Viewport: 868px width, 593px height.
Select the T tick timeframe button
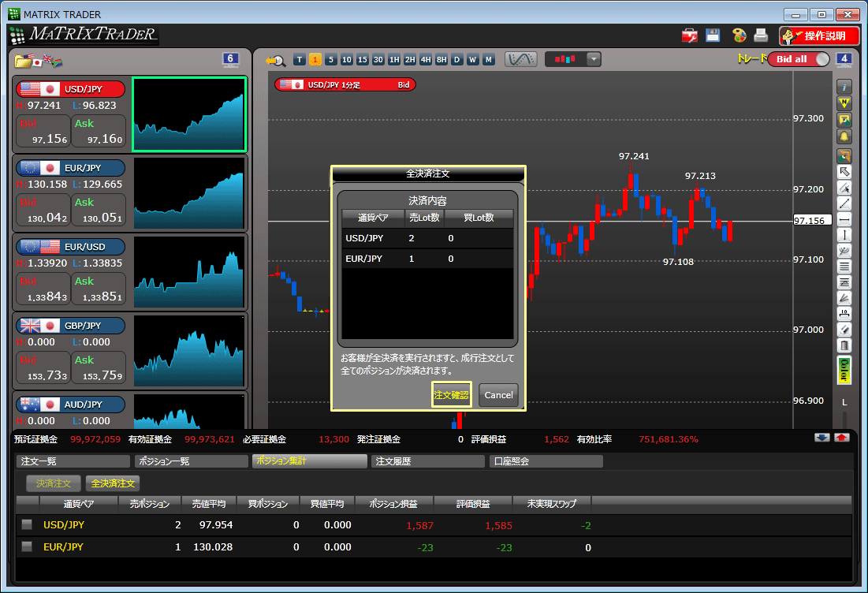coord(300,59)
